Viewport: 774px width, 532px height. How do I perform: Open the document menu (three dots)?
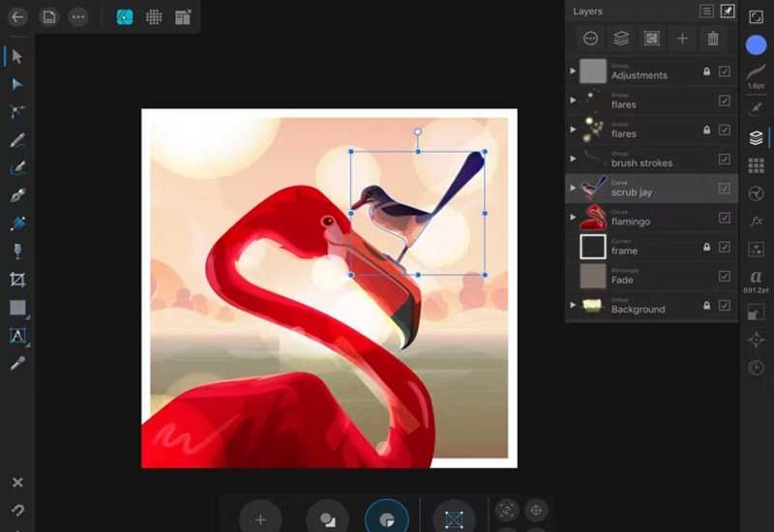point(78,16)
